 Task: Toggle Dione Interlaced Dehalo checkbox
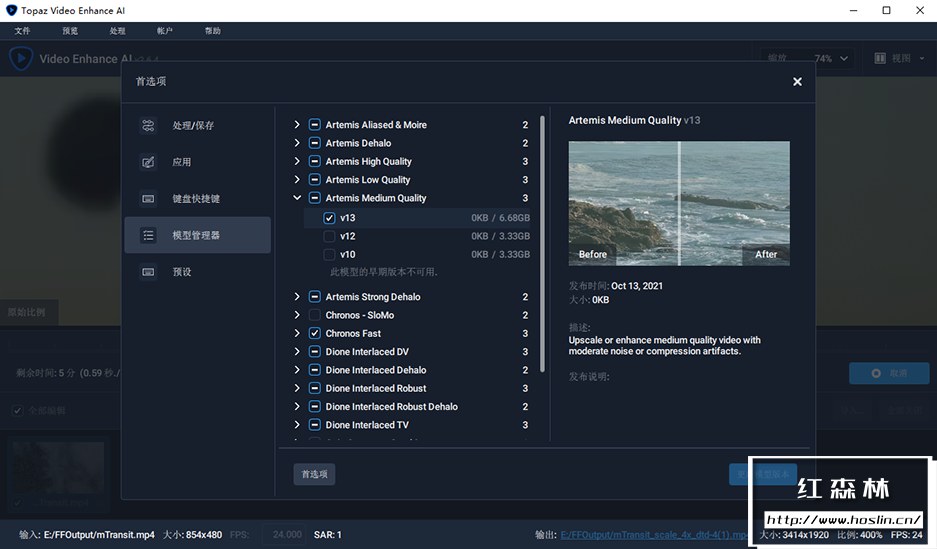coord(314,370)
